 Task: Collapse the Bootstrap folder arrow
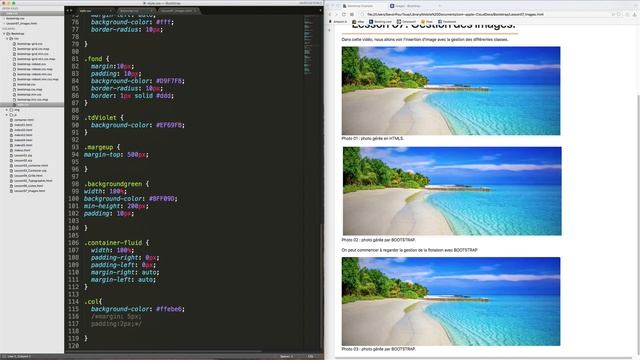pos(4,33)
